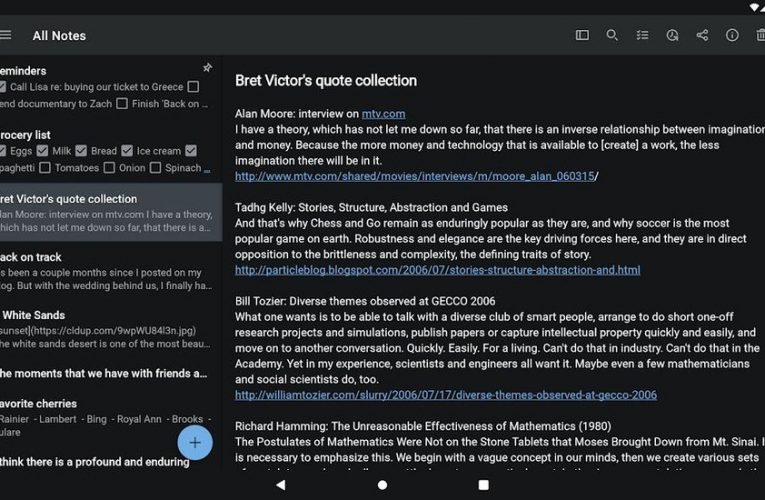765x500 pixels.
Task: Tap the Android home circle button
Action: 382,485
